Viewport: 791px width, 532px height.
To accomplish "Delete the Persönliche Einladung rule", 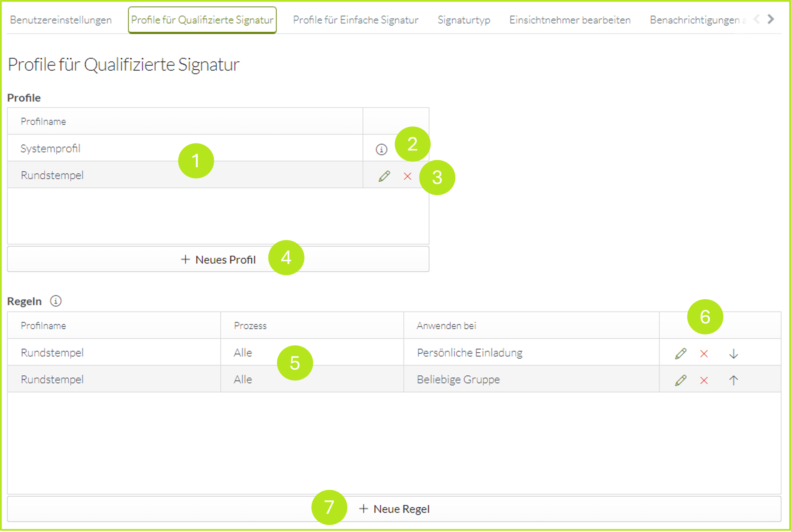I will (704, 354).
